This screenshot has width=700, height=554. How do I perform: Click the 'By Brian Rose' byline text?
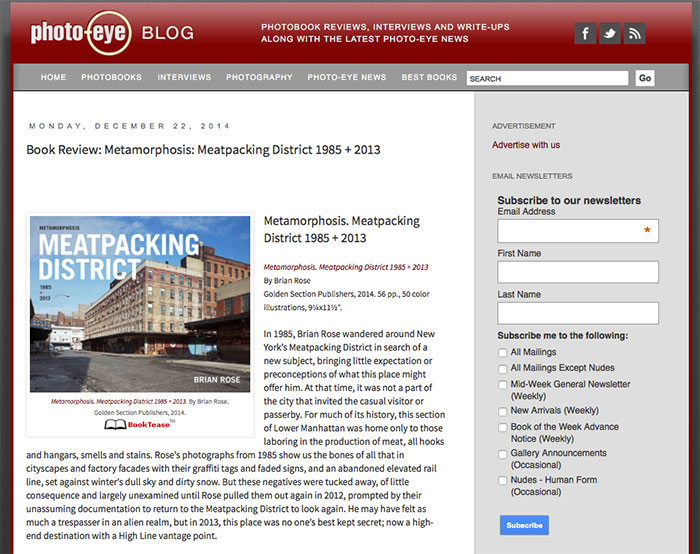pos(287,280)
